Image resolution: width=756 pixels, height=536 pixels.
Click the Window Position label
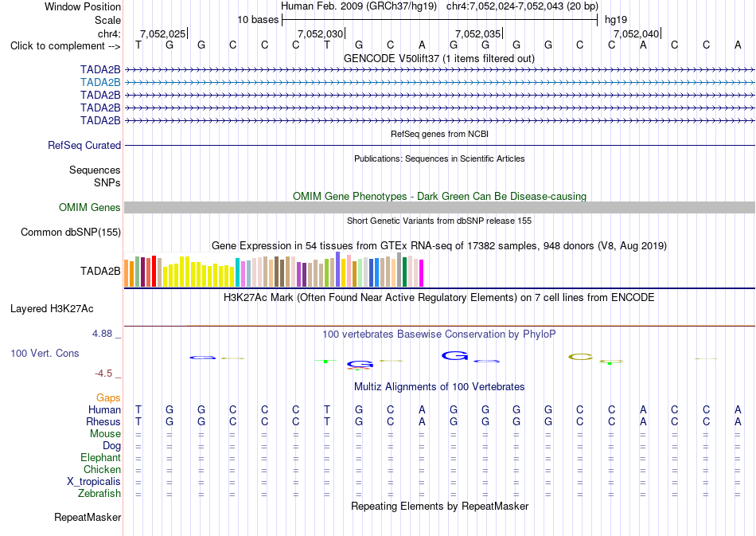click(x=83, y=6)
